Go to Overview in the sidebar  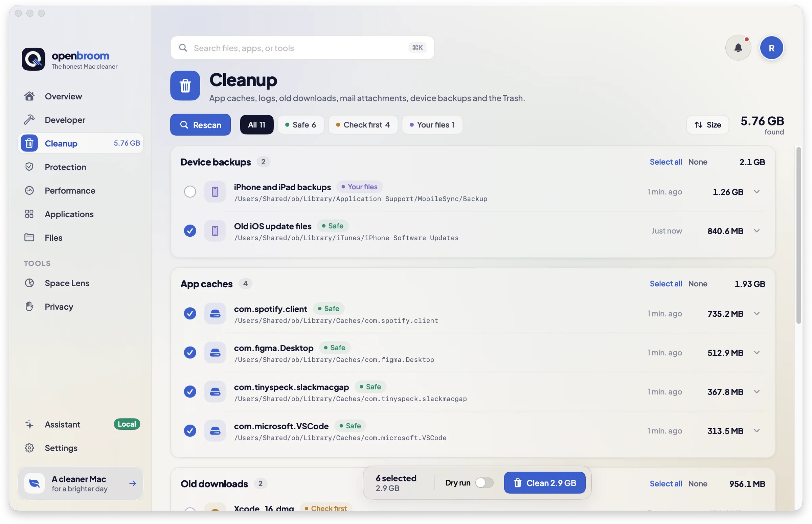[80, 96]
